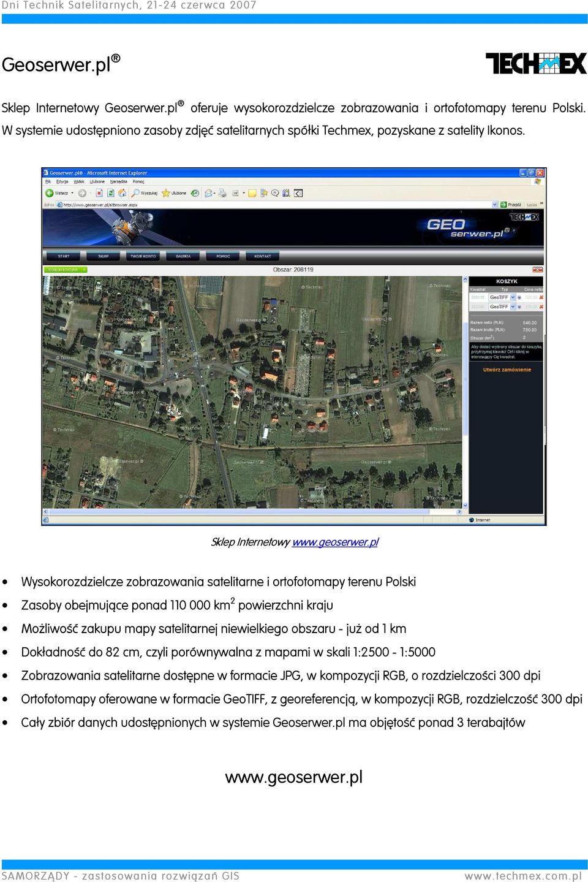Click the green Refresh icon in IE toolbar
588x882 pixels.
pyautogui.click(x=111, y=193)
